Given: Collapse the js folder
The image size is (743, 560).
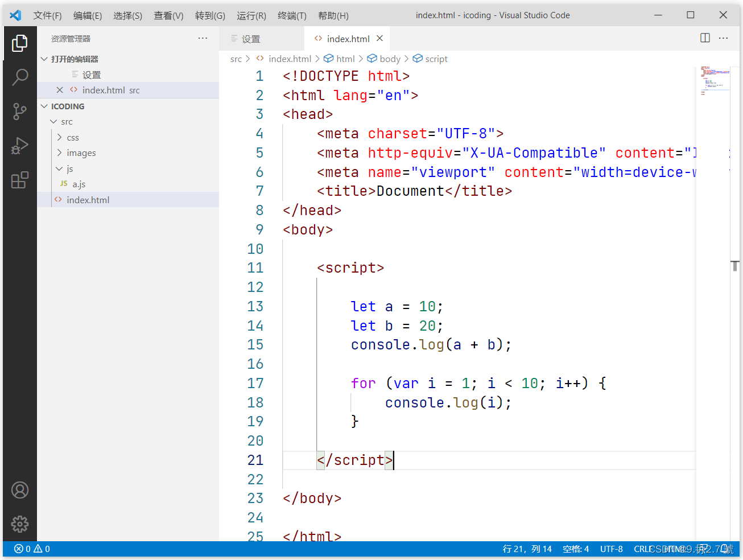Looking at the screenshot, I should pos(128,169).
